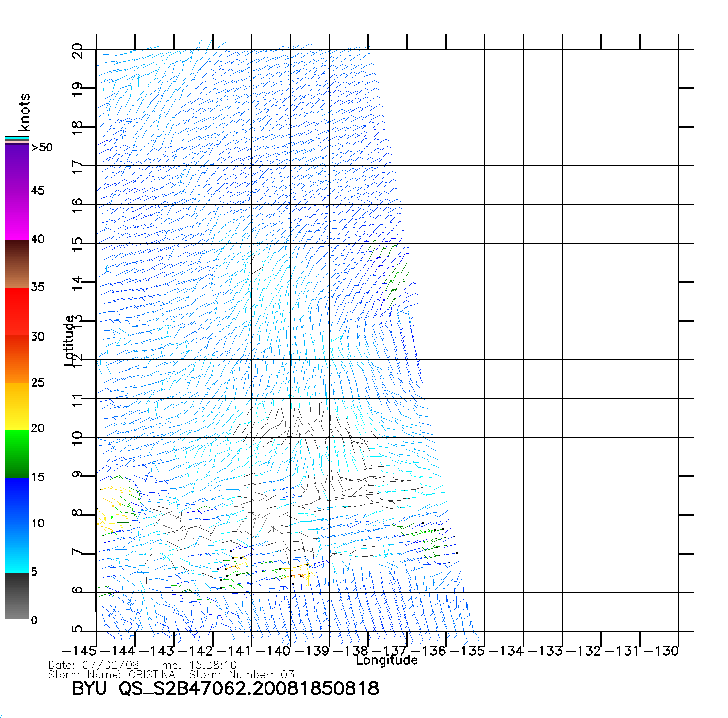The image size is (728, 718).
Task: Click the cyan 5–10 knots color band
Action: point(17,549)
